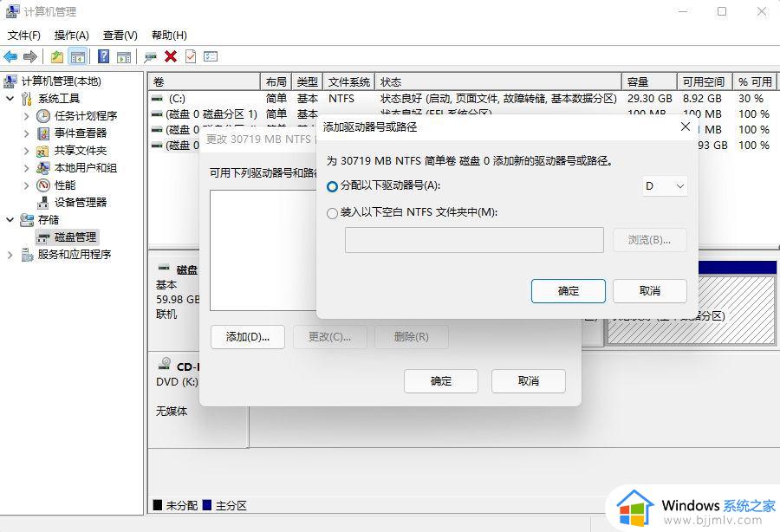Click the Back arrow toolbar icon
This screenshot has width=780, height=532.
[x=10, y=56]
